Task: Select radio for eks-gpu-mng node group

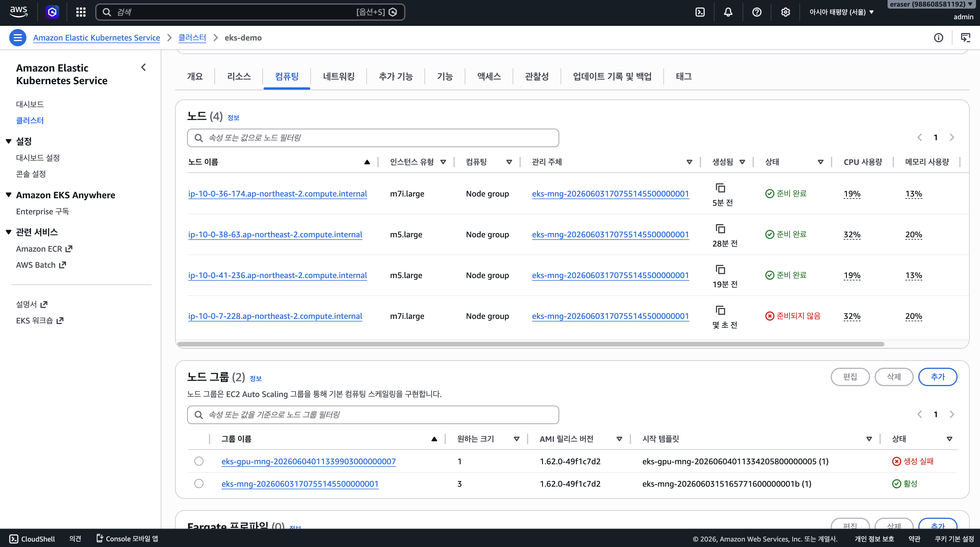Action: click(x=199, y=461)
